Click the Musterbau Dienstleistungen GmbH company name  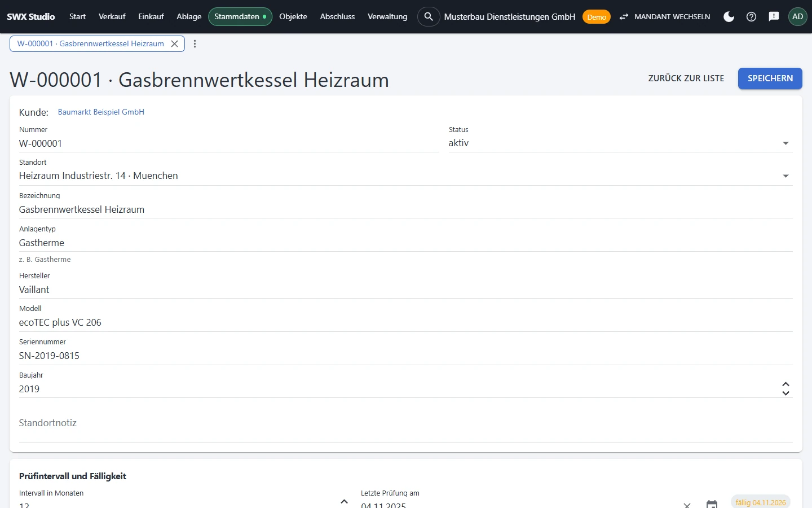pos(510,17)
